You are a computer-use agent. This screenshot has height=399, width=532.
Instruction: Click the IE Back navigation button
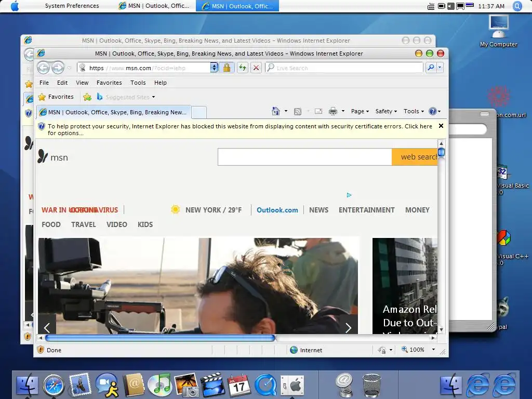[x=44, y=68]
